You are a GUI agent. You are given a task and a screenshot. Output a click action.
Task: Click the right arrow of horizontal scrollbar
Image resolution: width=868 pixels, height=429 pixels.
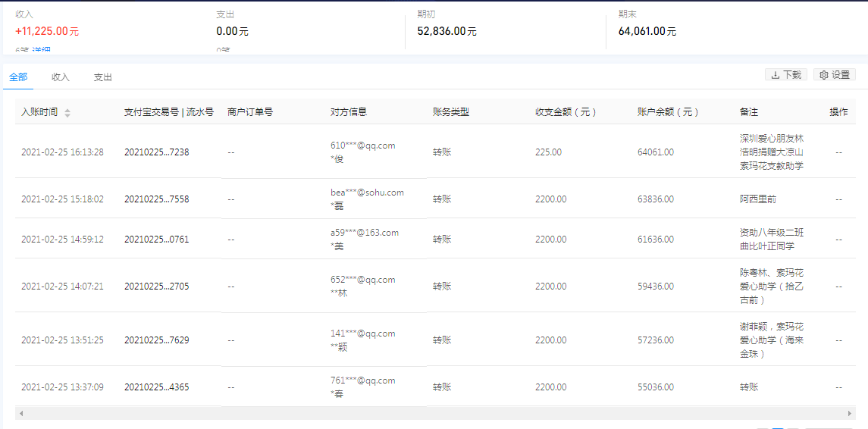[x=850, y=414]
